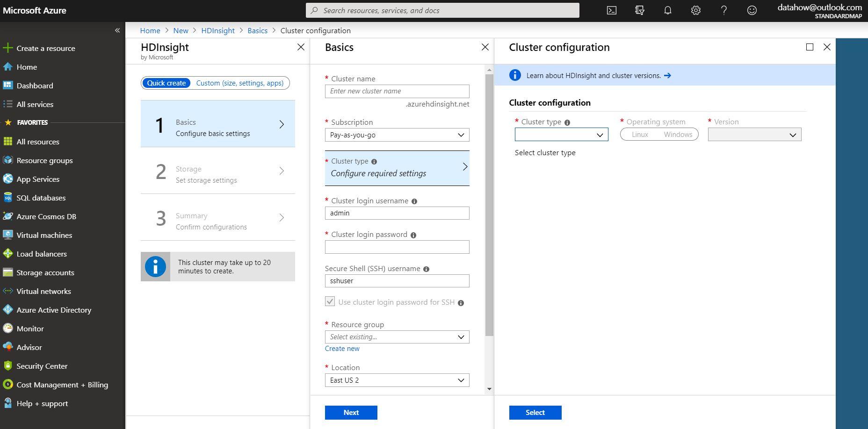Open account menu datahow@outlook.com
Image resolution: width=868 pixels, height=429 pixels.
[819, 11]
